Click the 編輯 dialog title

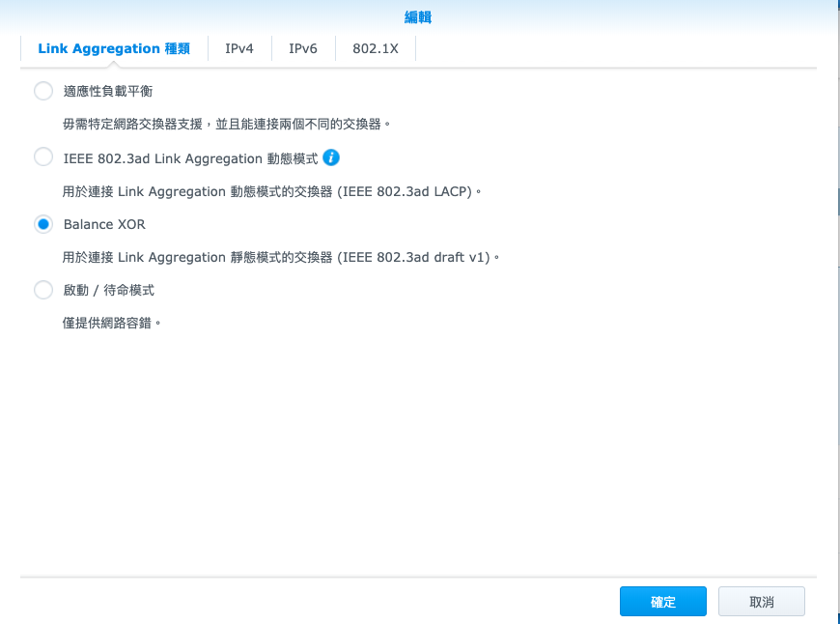[x=418, y=17]
